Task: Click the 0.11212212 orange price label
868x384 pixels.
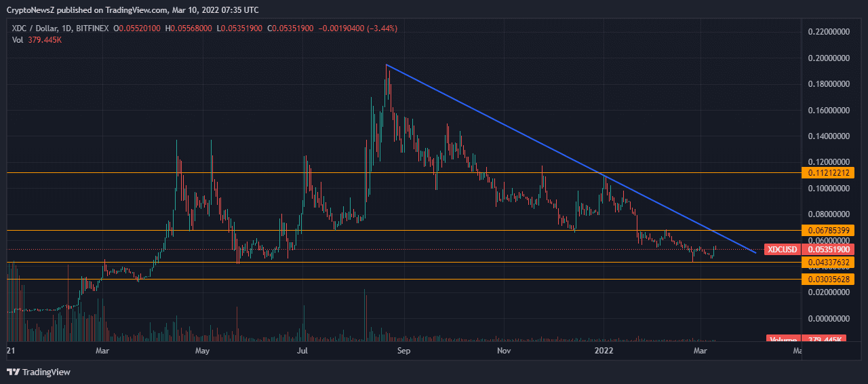Action: pos(827,173)
